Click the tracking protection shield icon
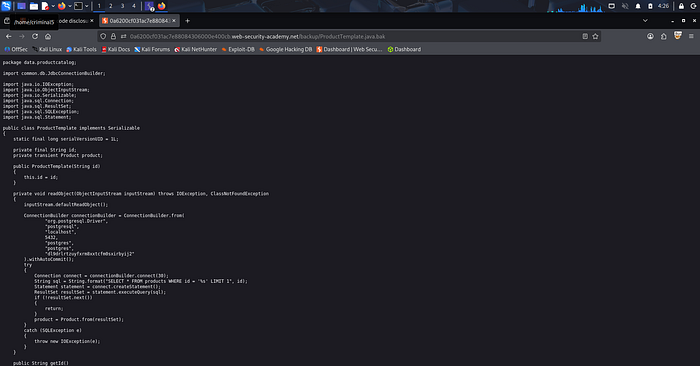 pyautogui.click(x=103, y=36)
